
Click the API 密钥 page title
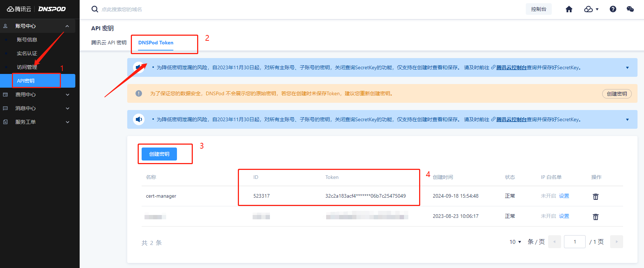tap(102, 28)
